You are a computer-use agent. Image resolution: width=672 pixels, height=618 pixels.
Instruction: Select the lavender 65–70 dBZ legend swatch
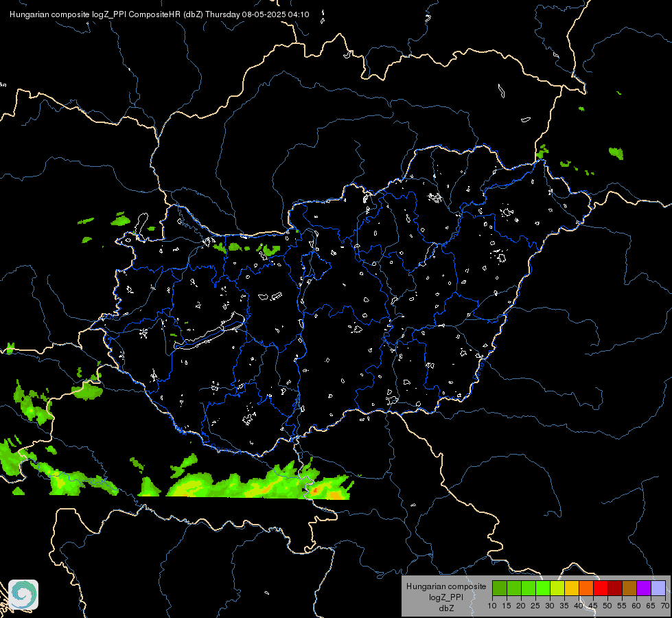[658, 588]
